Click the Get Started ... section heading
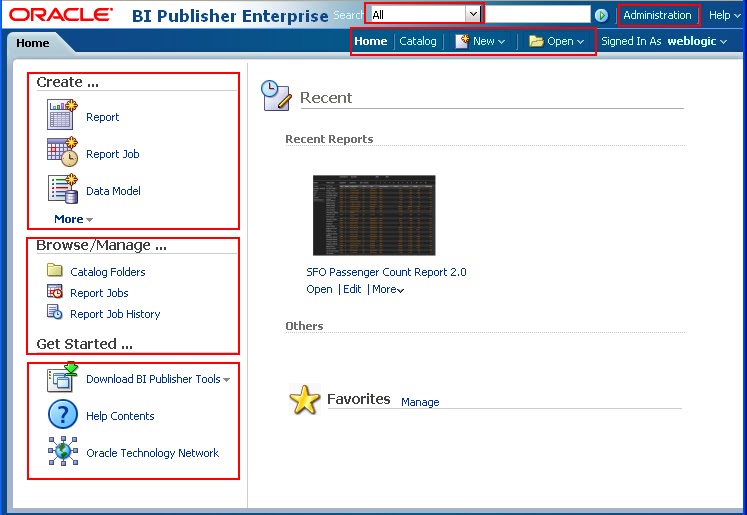The image size is (747, 515). 85,344
